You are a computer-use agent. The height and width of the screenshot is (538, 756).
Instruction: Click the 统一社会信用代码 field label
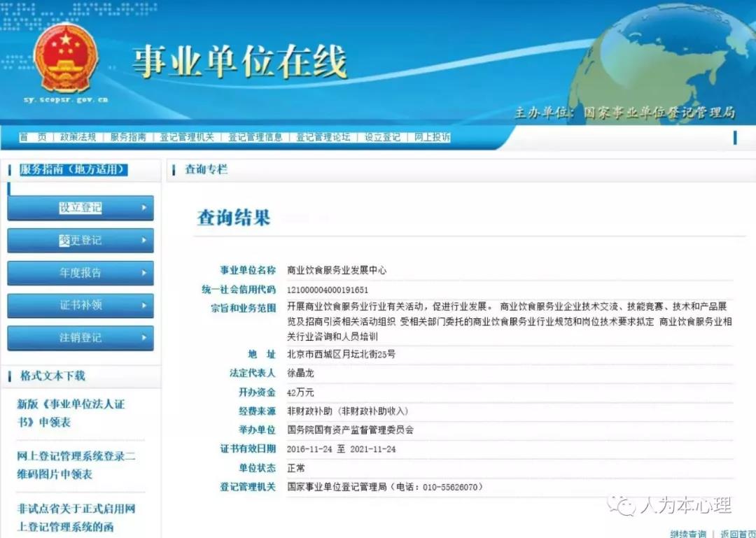pyautogui.click(x=239, y=290)
